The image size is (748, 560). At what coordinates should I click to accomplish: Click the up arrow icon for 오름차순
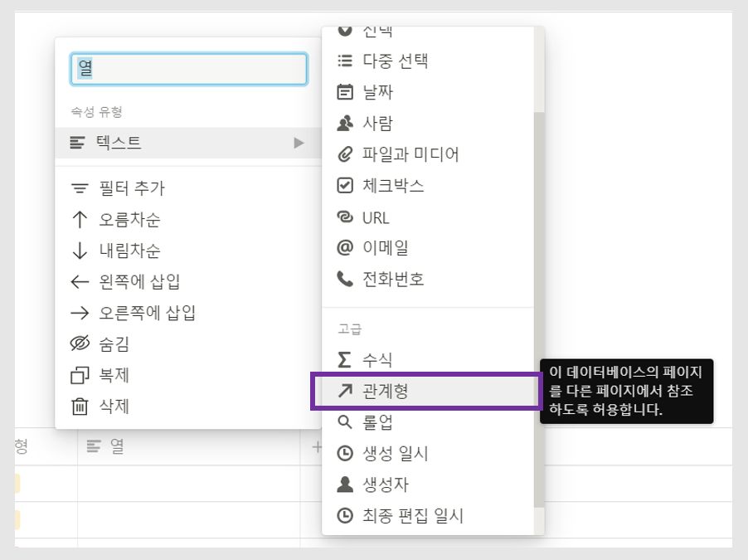80,220
